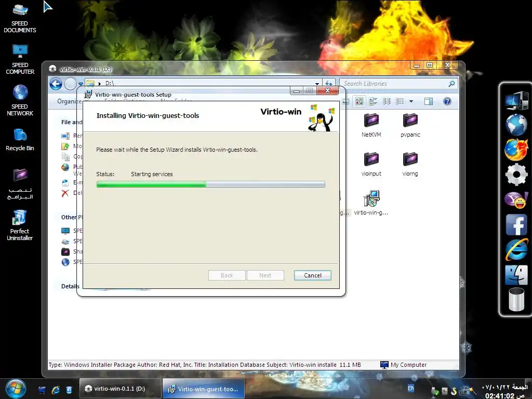Select the NetKVM folder
532x399 pixels.
coord(371,125)
